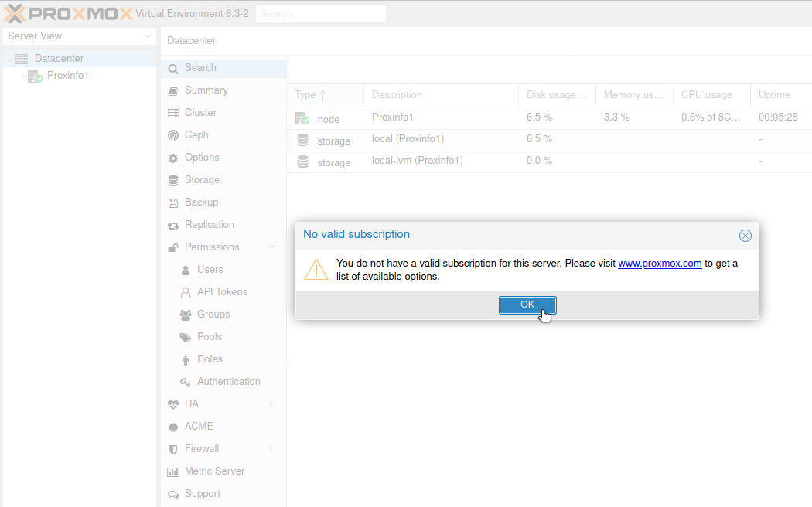Image resolution: width=812 pixels, height=507 pixels.
Task: Sort by the CPU usage column header
Action: [x=711, y=95]
